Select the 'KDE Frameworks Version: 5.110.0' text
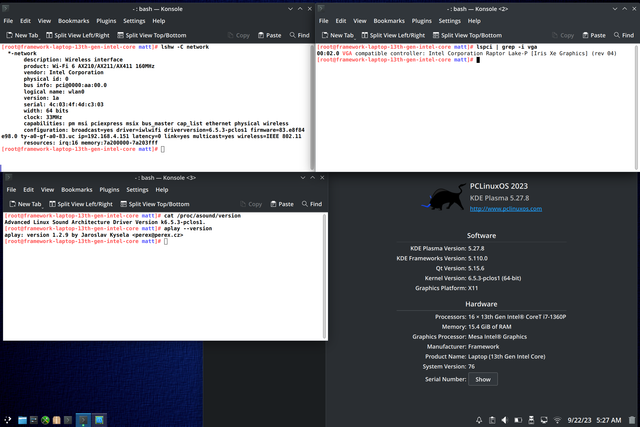Screen dimensions: 640x427 tap(442, 258)
